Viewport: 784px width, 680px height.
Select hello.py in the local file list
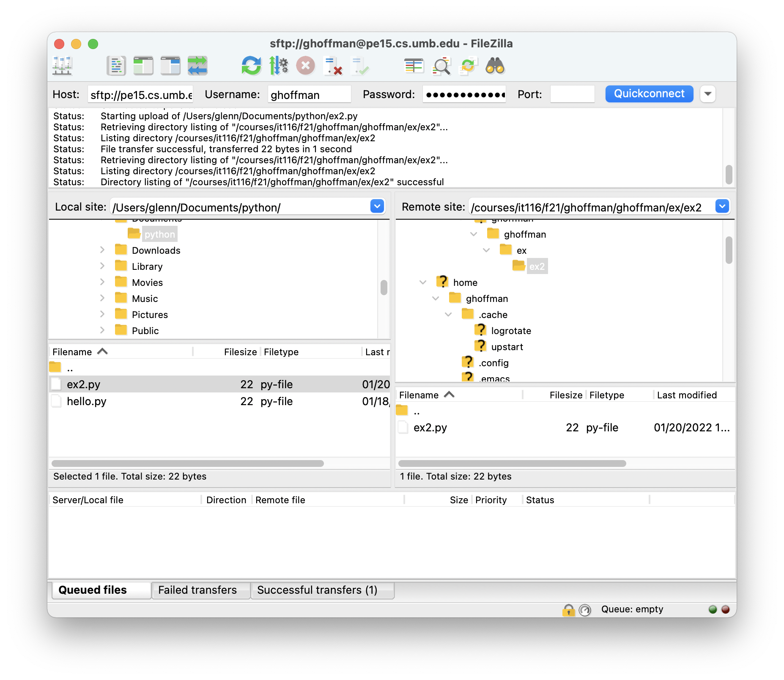(x=219, y=401)
